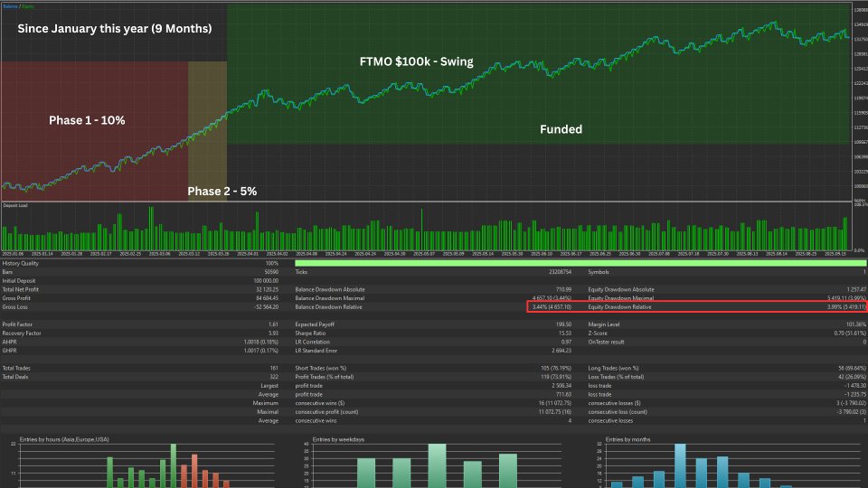Click the "consecutive wins ($)" label
The height and width of the screenshot is (488, 868).
coord(320,403)
